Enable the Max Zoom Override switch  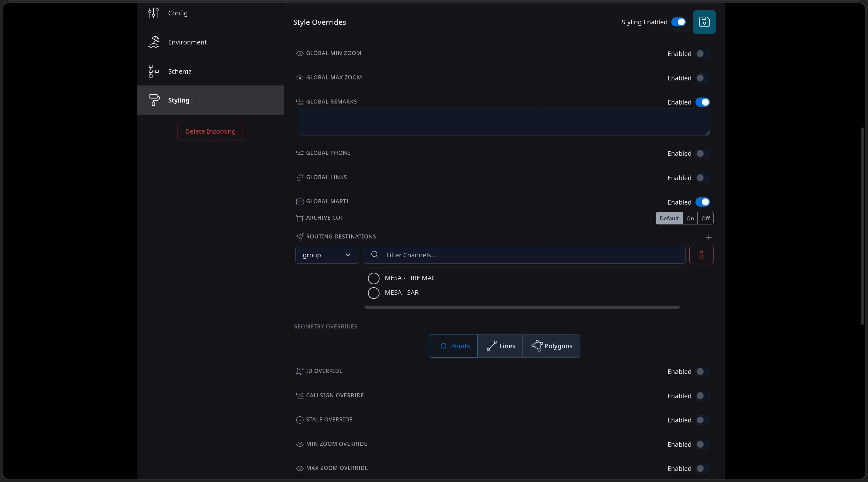[x=702, y=468]
